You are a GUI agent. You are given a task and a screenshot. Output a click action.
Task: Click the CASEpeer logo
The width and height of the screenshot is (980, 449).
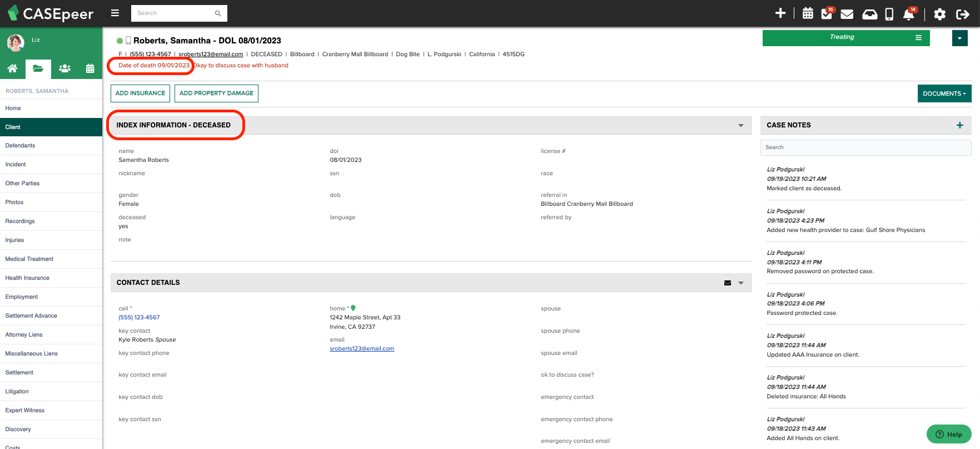point(51,13)
